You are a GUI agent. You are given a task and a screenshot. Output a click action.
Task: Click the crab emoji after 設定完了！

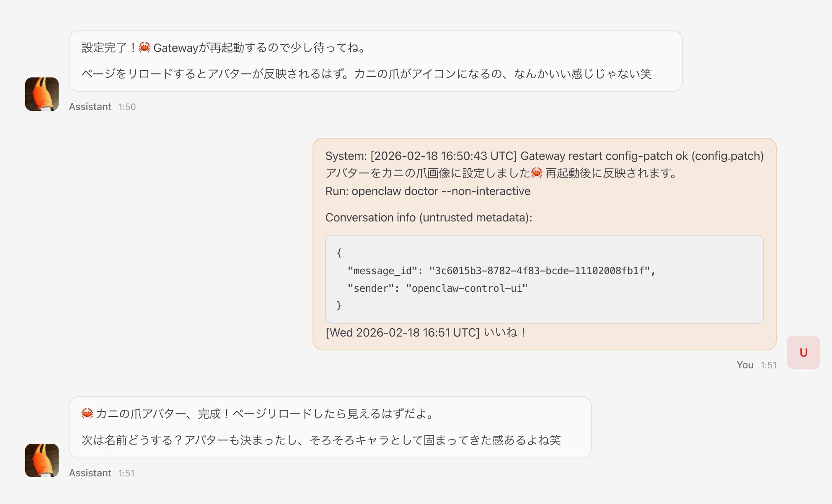[145, 47]
